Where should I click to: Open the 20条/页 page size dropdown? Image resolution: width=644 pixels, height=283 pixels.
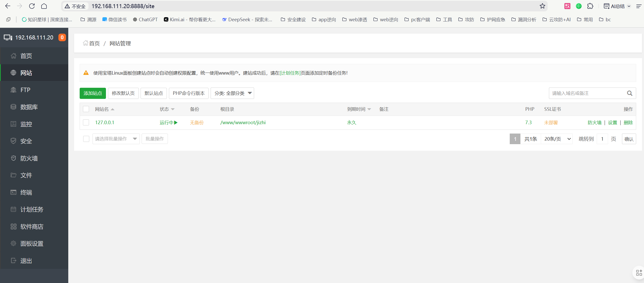(557, 139)
